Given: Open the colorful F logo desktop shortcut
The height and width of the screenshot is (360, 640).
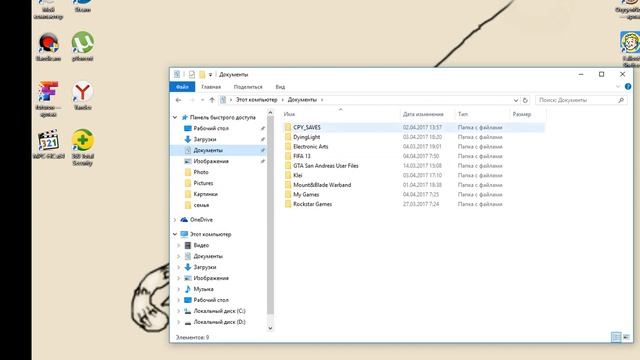Looking at the screenshot, I should tap(48, 99).
